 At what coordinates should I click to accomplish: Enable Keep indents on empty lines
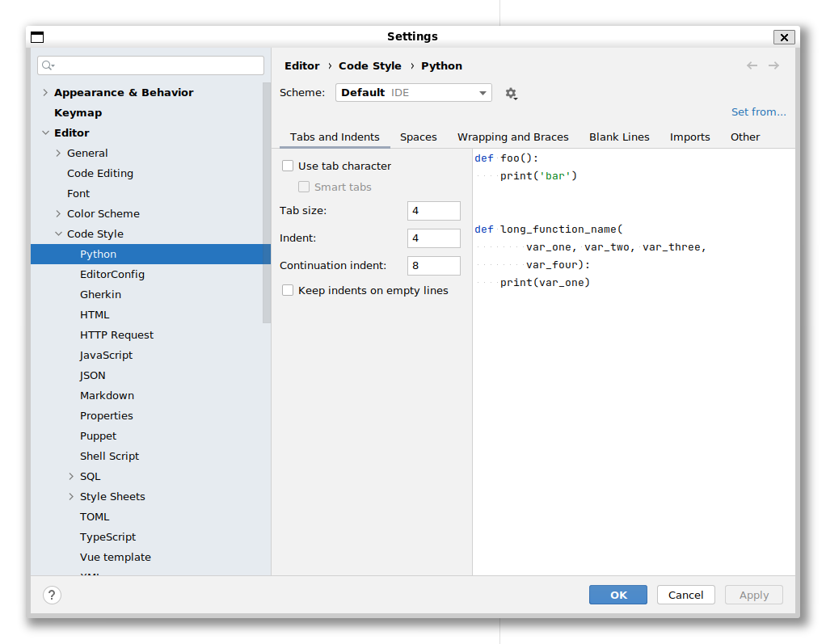(288, 291)
